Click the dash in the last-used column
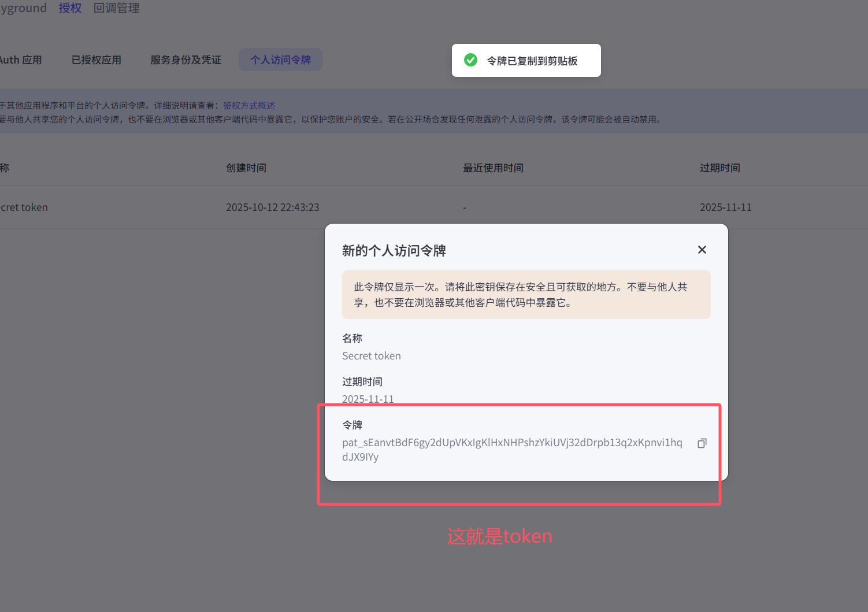The height and width of the screenshot is (612, 868). 465,207
